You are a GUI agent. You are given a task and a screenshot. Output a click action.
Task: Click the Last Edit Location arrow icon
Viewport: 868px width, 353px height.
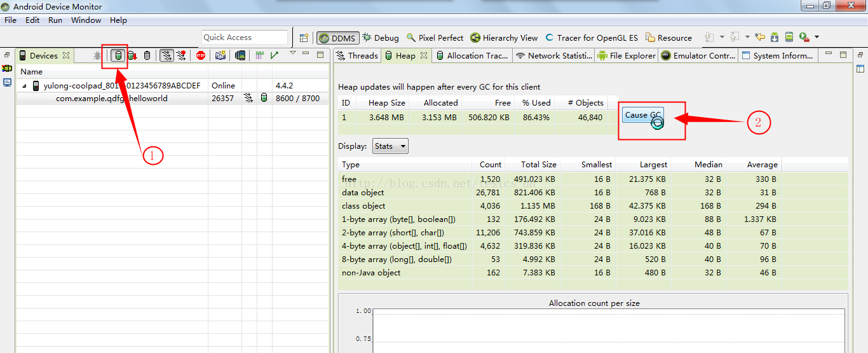click(x=759, y=38)
